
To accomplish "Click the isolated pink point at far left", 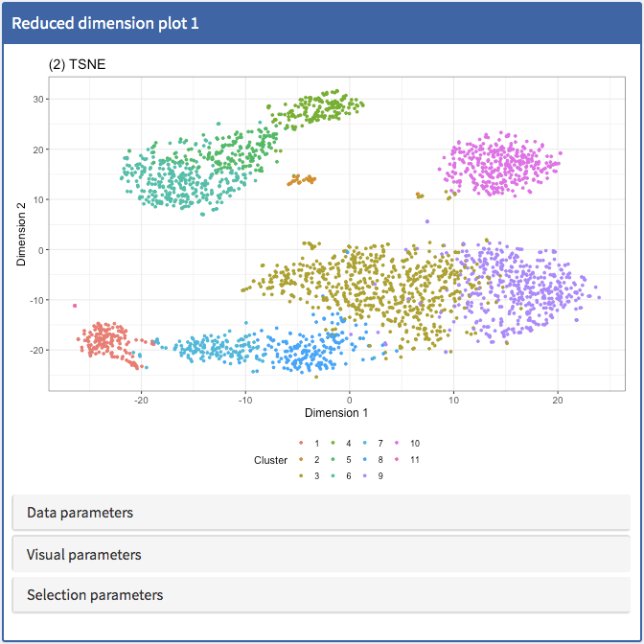I will [x=75, y=306].
